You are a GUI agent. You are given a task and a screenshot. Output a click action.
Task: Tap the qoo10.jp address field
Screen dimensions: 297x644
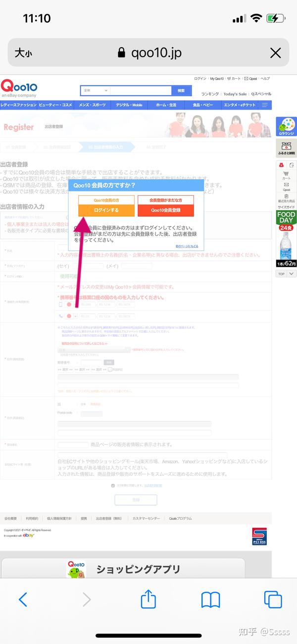148,53
